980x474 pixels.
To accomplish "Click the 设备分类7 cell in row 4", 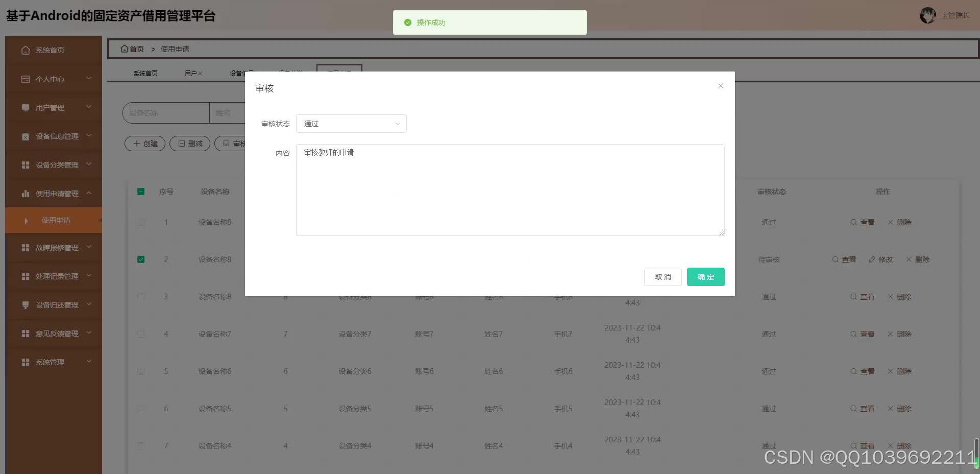I will coord(355,334).
